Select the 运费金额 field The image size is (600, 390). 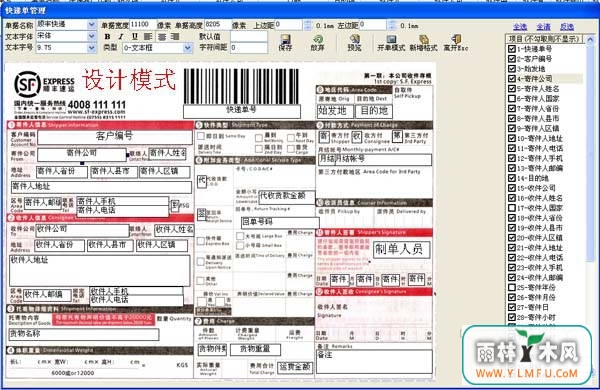(x=295, y=368)
